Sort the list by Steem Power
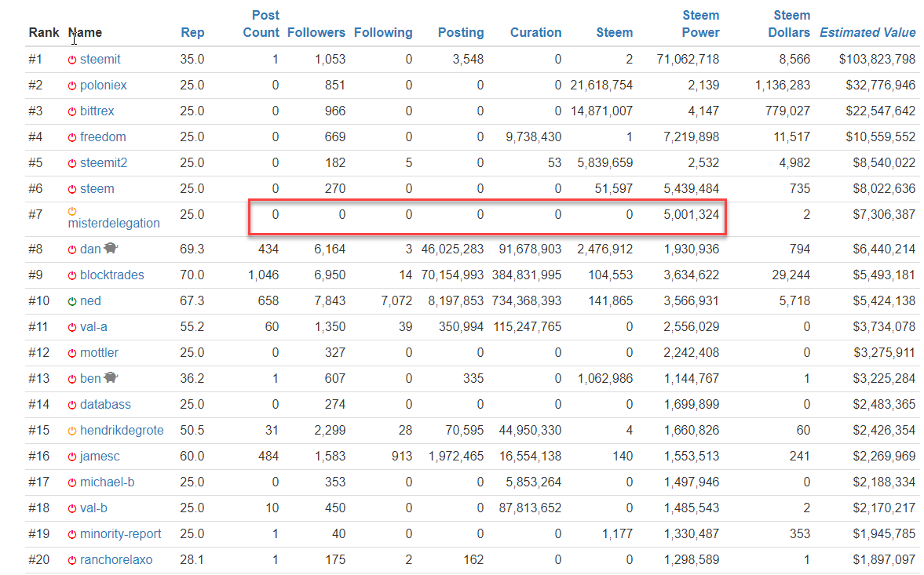Image resolution: width=924 pixels, height=575 pixels. tap(701, 24)
